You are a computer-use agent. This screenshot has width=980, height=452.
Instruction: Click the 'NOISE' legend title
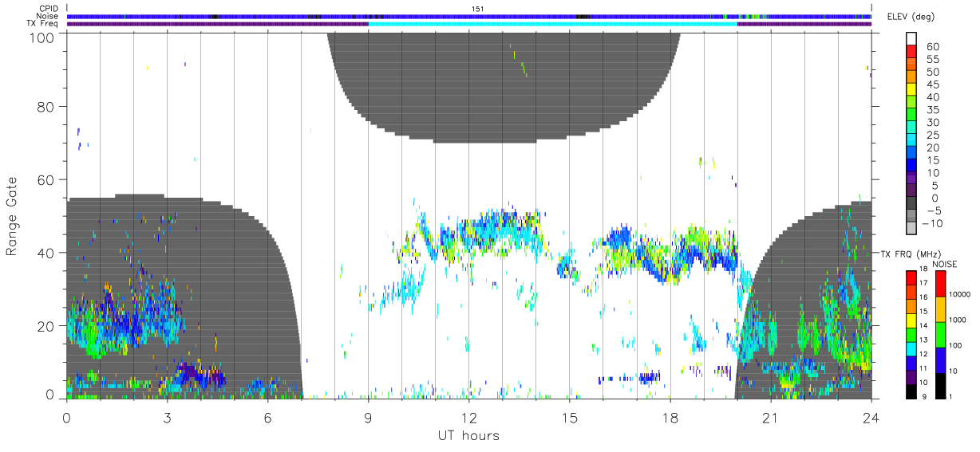click(944, 263)
